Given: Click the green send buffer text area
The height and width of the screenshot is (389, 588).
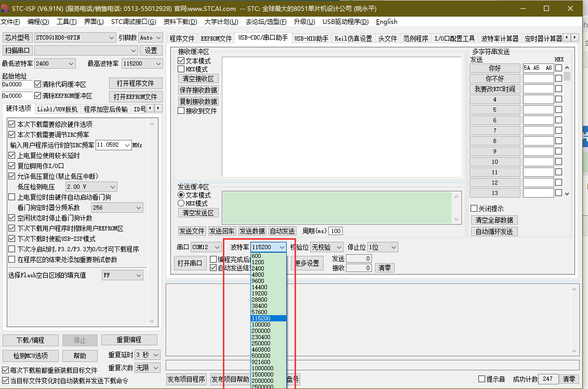Looking at the screenshot, I should [337, 208].
